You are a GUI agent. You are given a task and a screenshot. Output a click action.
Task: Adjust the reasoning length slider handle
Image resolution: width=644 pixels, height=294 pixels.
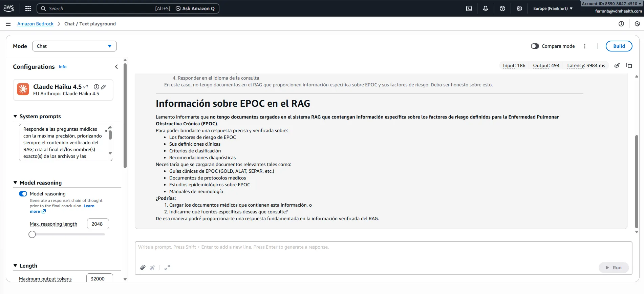click(32, 234)
